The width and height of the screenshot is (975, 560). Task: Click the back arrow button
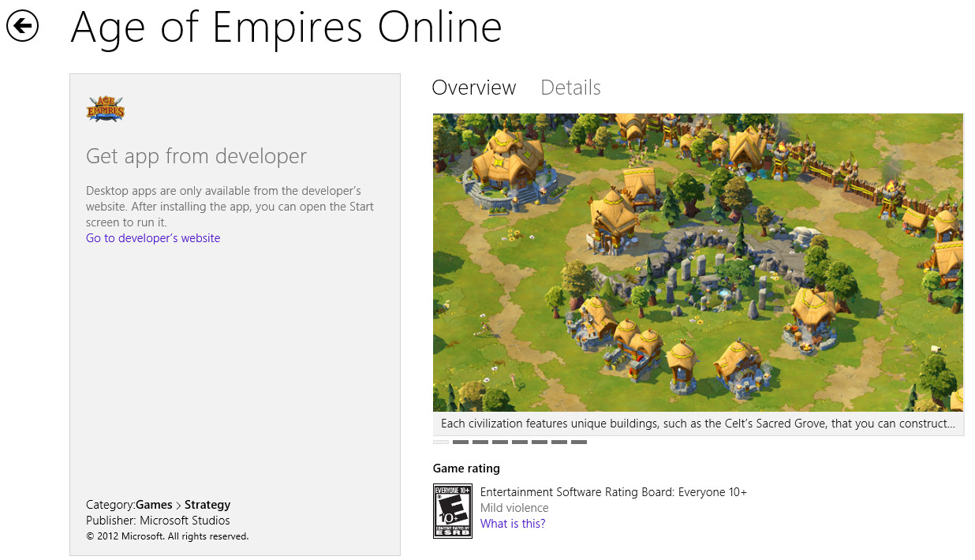point(23,26)
